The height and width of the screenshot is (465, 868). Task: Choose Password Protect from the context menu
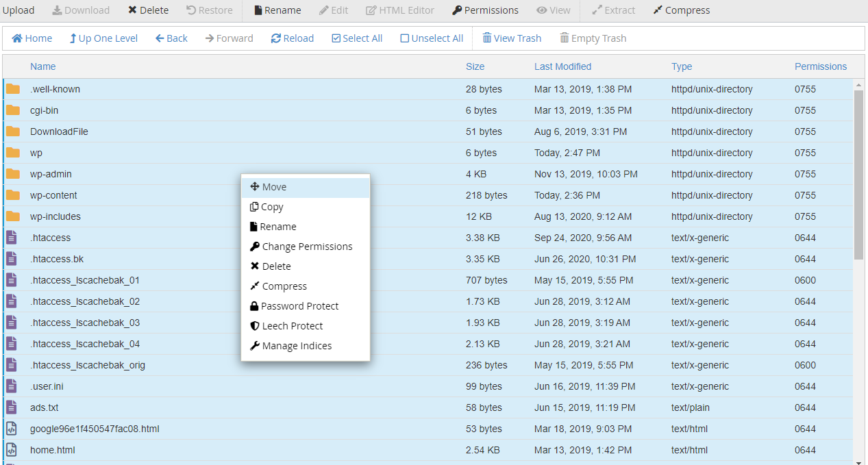[299, 305]
